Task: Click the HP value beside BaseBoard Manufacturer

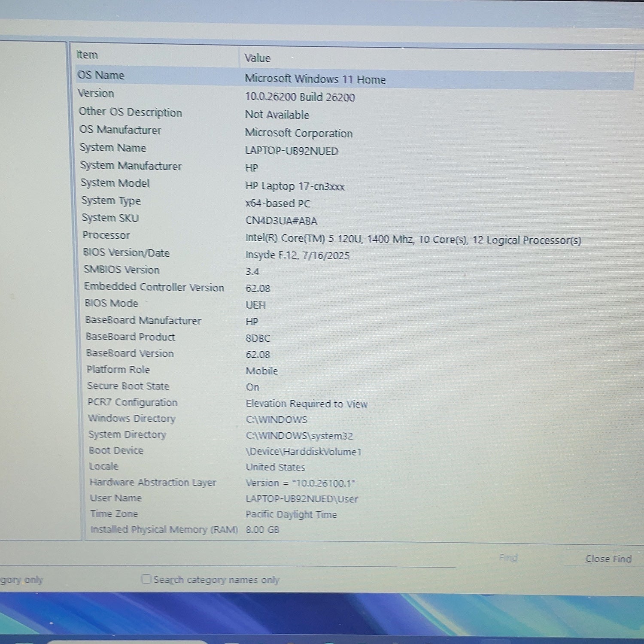Action: pyautogui.click(x=252, y=322)
